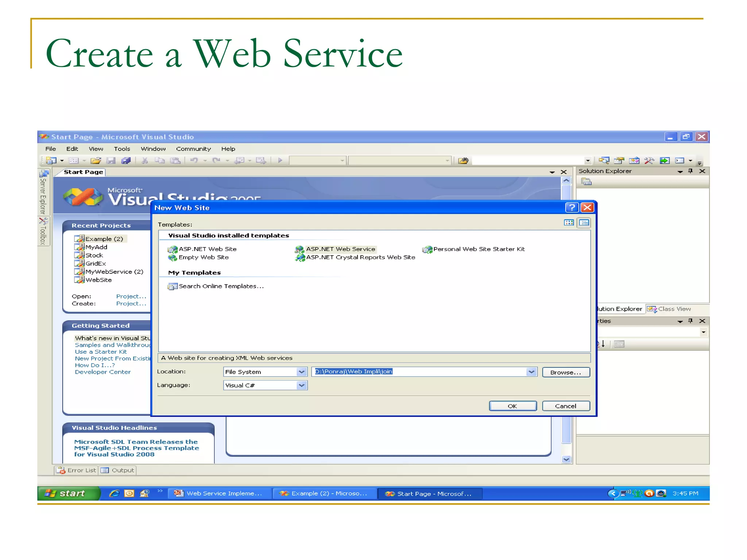
Task: Switch templates to small icons list view
Action: pyautogui.click(x=584, y=223)
